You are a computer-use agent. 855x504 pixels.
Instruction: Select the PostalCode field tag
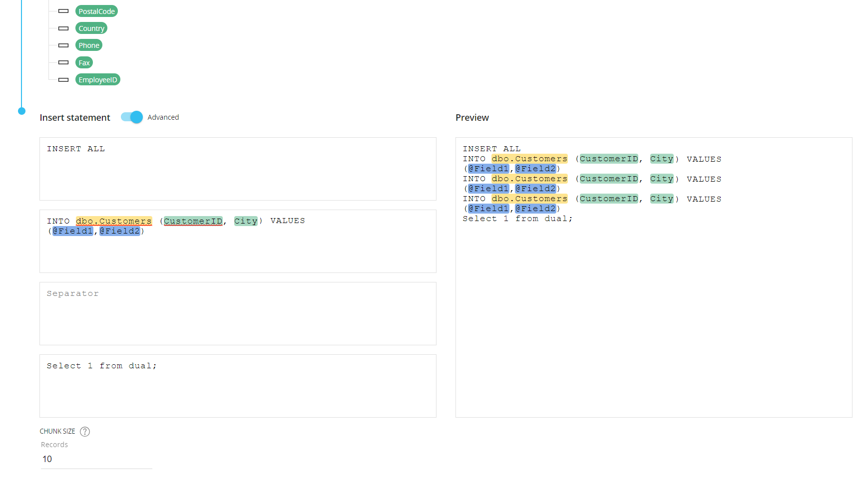click(x=96, y=11)
